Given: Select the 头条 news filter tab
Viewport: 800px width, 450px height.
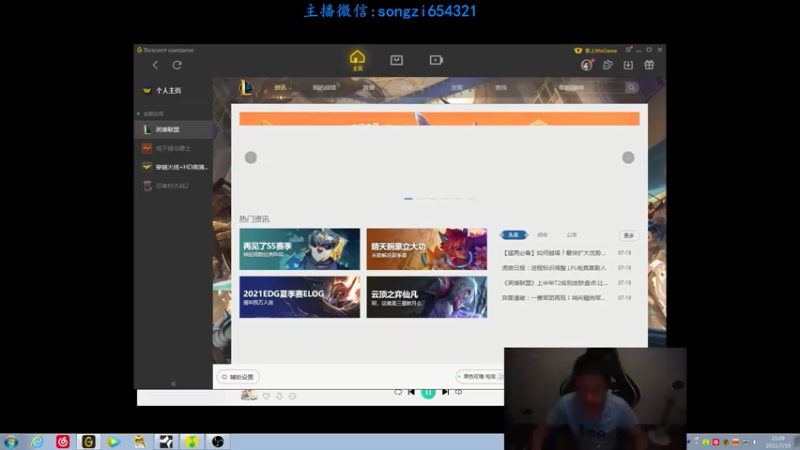Looking at the screenshot, I should pyautogui.click(x=514, y=235).
